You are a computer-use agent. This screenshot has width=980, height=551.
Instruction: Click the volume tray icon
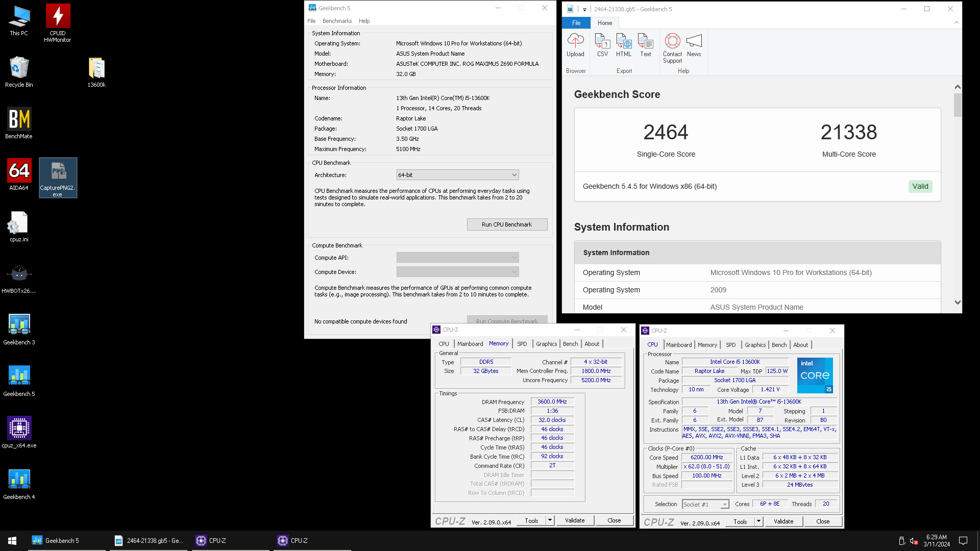click(x=914, y=541)
